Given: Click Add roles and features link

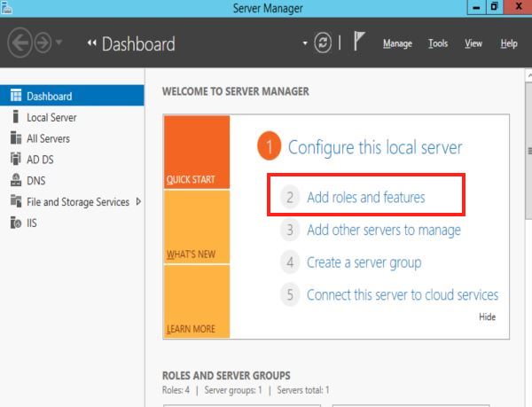Looking at the screenshot, I should point(365,197).
